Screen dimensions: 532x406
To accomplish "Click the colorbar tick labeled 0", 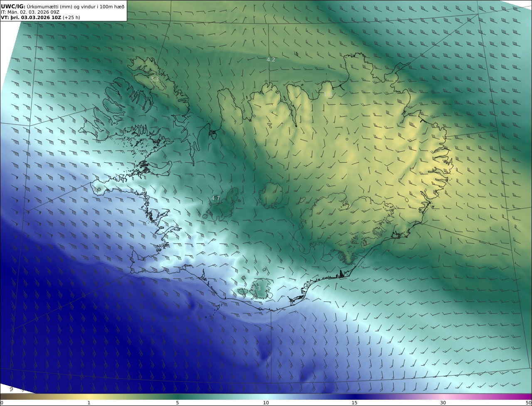I will 2,403.
